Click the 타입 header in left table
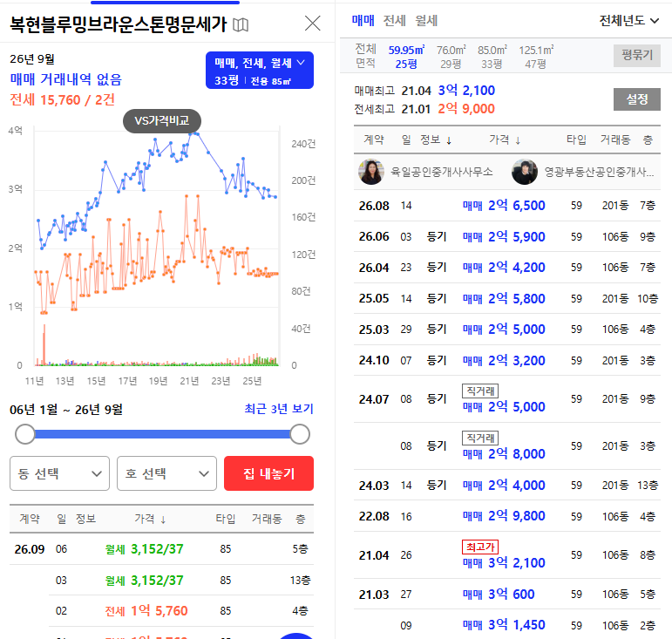Viewport: 672px width, 639px height. [226, 519]
